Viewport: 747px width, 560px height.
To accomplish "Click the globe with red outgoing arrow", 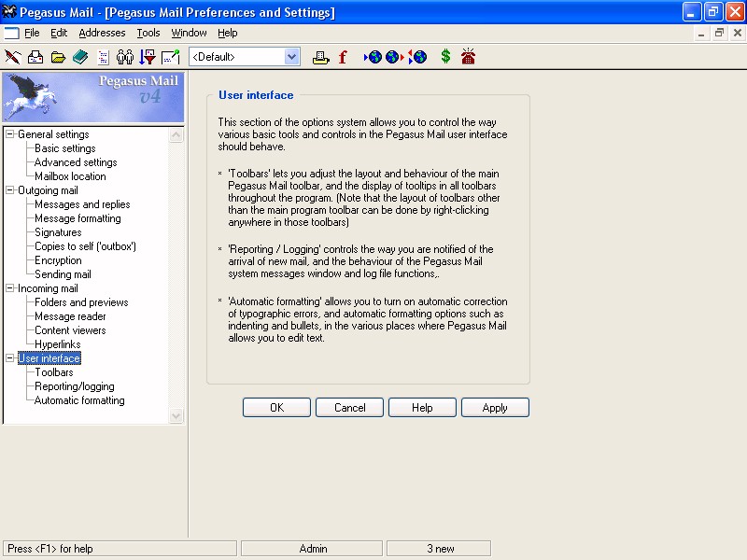I will pos(395,57).
